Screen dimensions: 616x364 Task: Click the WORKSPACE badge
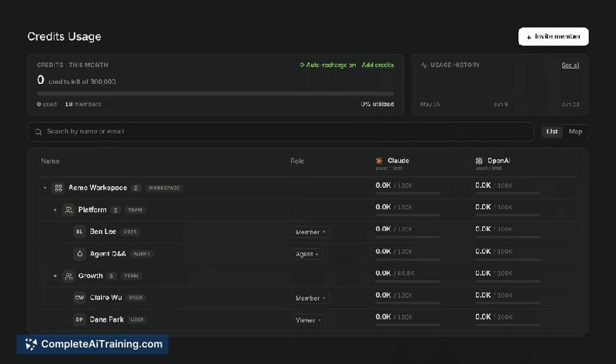(164, 188)
